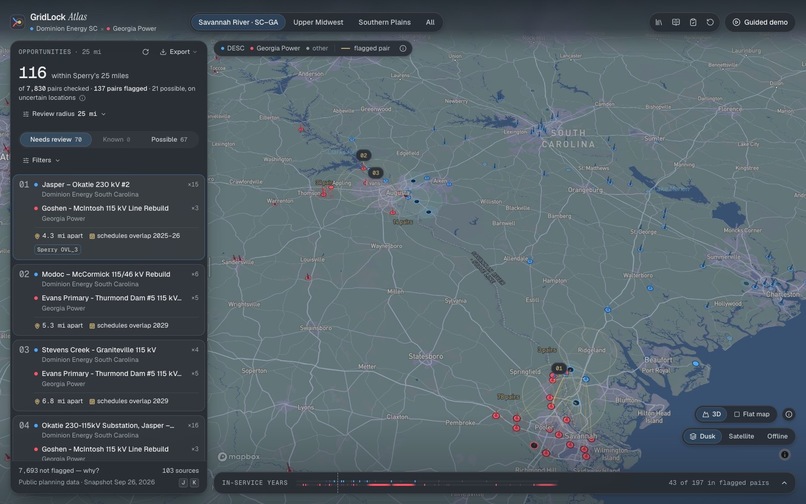Switch to the Known tab
806x504 pixels.
tap(116, 139)
